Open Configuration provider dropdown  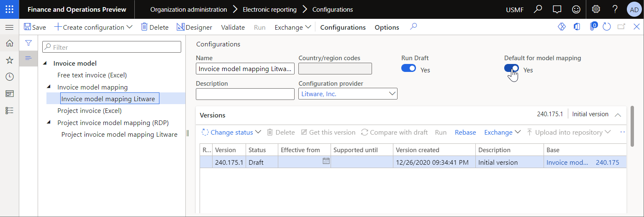(392, 94)
